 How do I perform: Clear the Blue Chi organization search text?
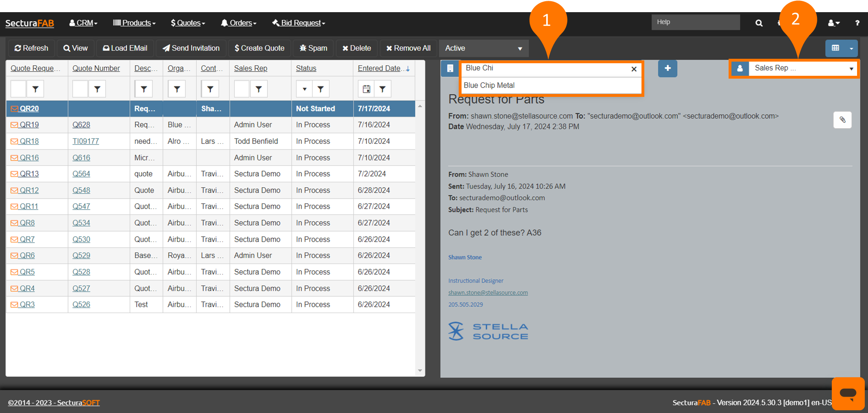(634, 69)
